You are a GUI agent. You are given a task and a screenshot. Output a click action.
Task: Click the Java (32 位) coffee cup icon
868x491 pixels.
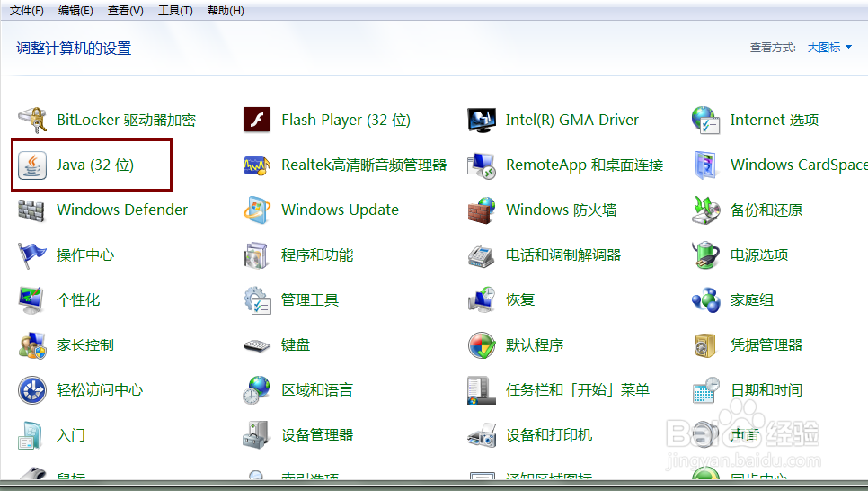point(32,165)
